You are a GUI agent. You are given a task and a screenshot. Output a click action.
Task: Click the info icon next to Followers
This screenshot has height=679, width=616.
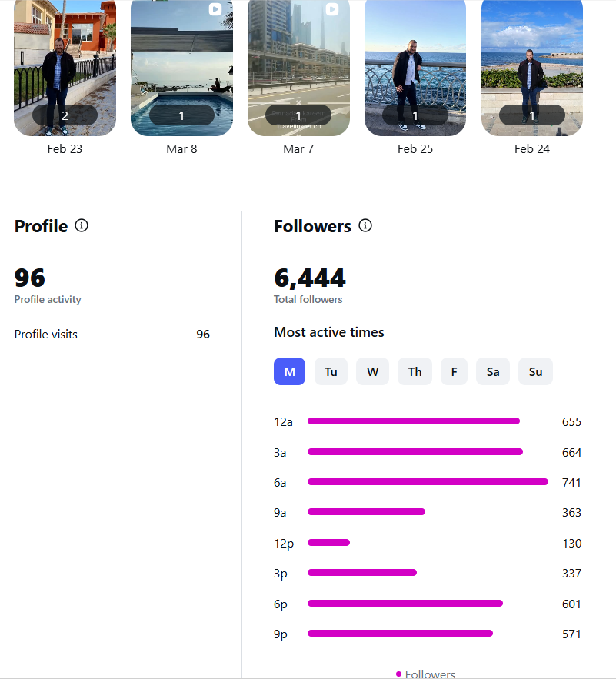coord(365,226)
